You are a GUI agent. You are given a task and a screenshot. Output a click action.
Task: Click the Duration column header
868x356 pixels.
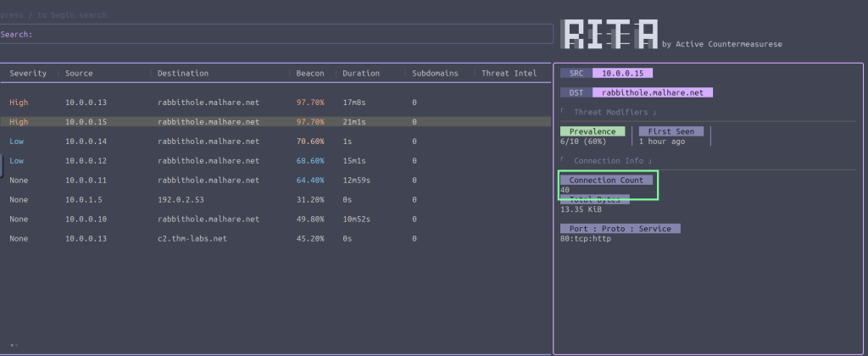(x=361, y=74)
